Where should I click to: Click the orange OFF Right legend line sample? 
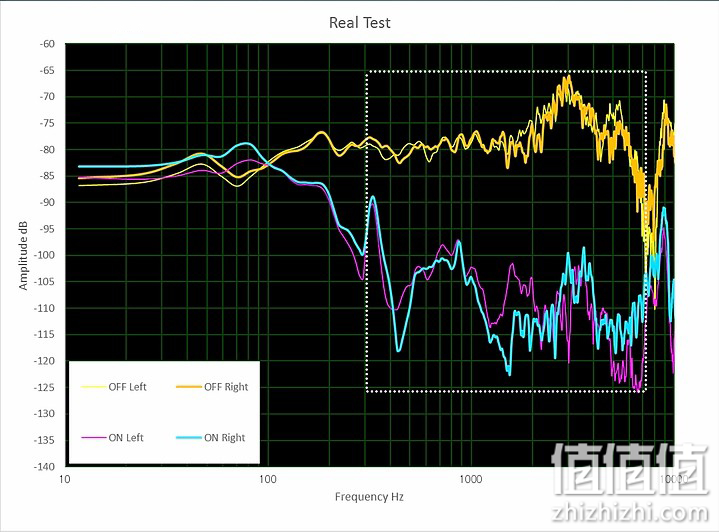point(189,387)
